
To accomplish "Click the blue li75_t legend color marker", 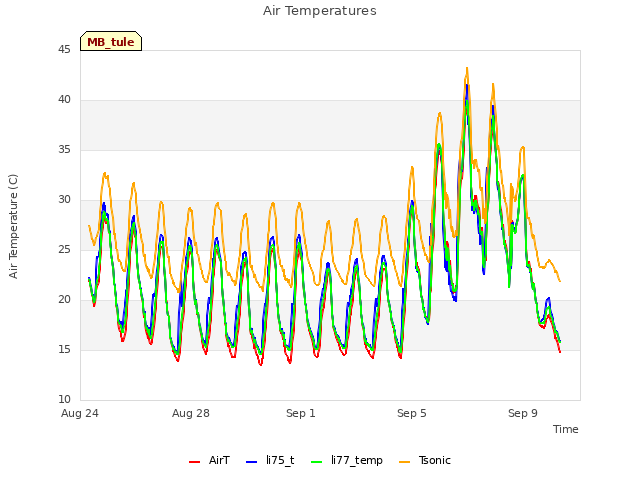I will pos(251,462).
